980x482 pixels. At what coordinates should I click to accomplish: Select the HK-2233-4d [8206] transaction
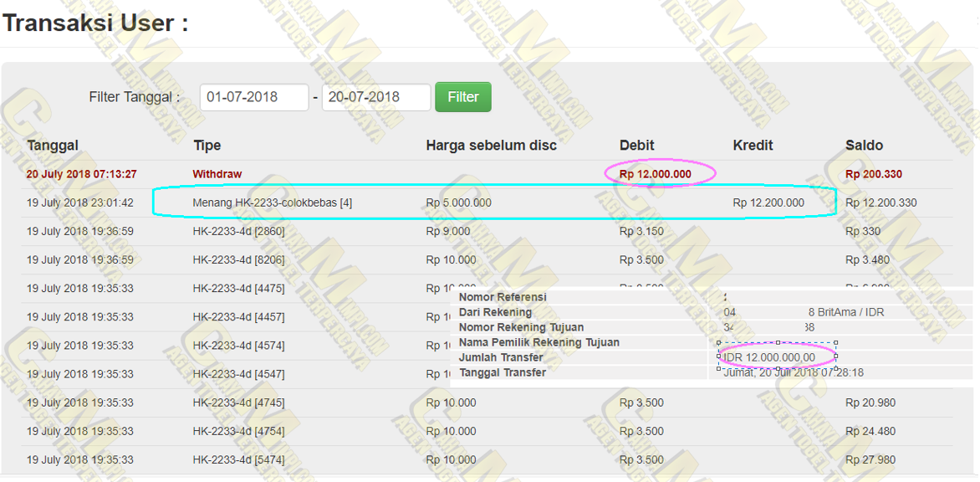(x=238, y=260)
